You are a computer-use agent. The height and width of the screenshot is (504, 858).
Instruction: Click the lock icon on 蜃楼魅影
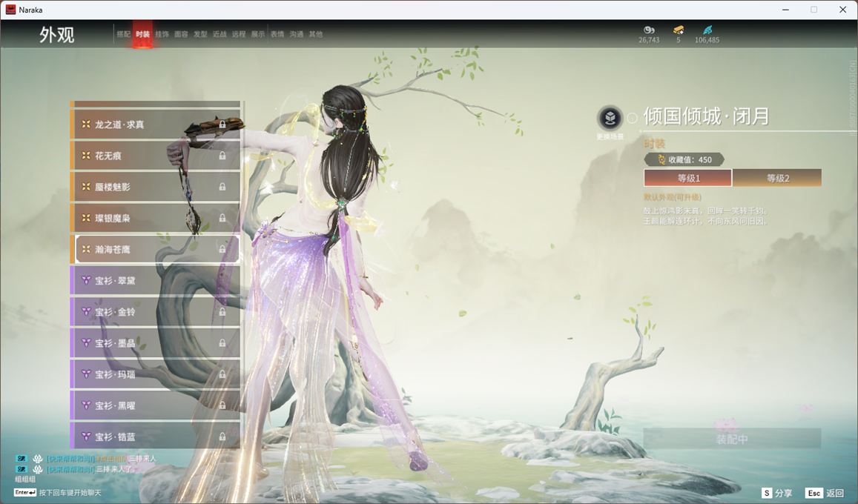[x=222, y=187]
